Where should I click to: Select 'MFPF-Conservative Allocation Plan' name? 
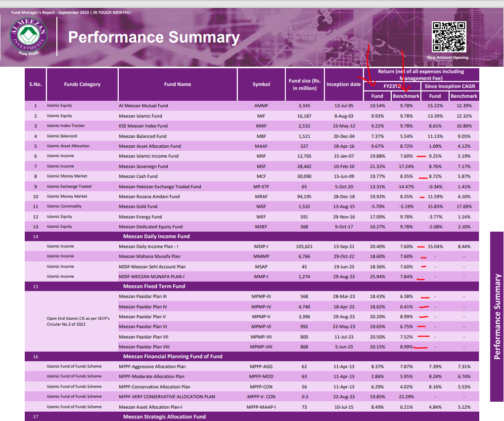click(x=155, y=387)
